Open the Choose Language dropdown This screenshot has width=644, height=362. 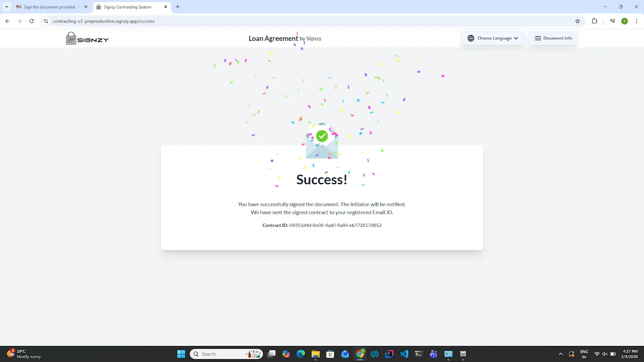point(493,38)
